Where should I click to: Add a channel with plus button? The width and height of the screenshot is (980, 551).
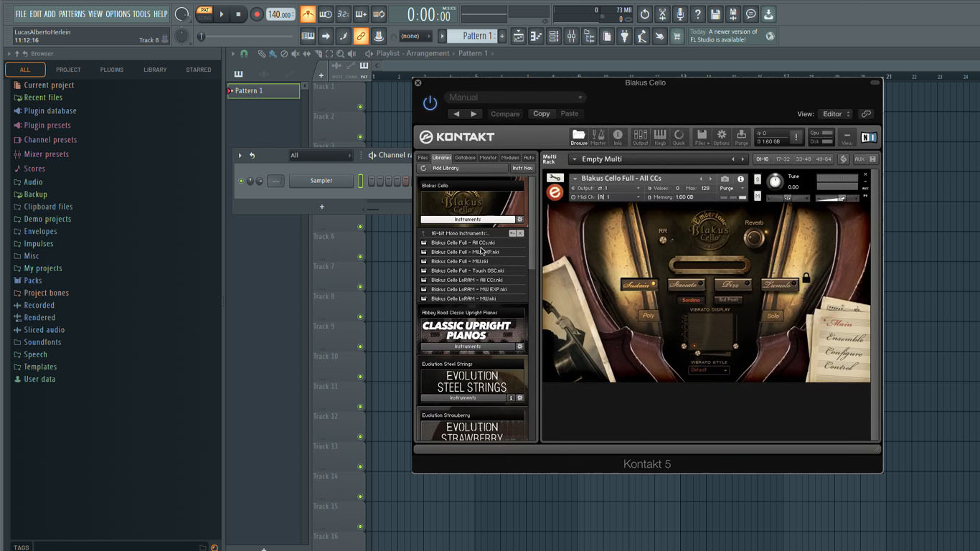322,207
